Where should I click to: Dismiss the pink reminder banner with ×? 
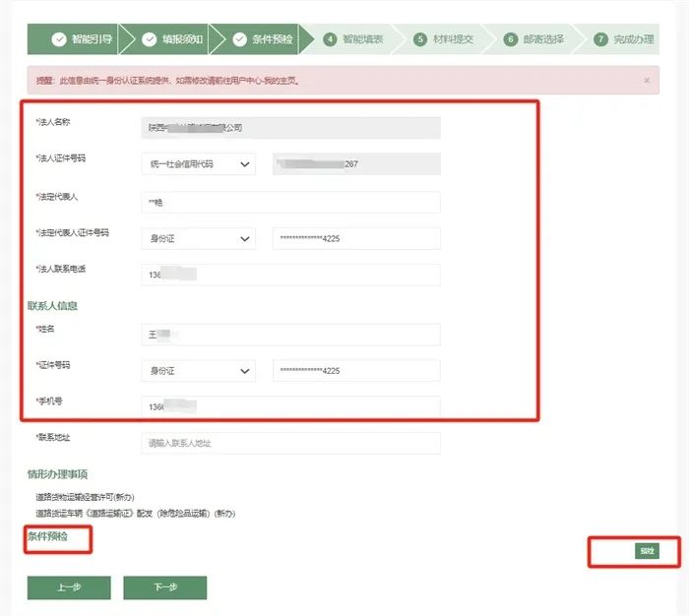[647, 80]
